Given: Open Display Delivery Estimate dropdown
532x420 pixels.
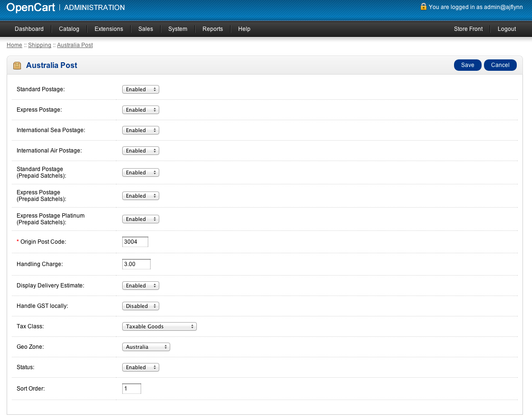Looking at the screenshot, I should [x=140, y=286].
